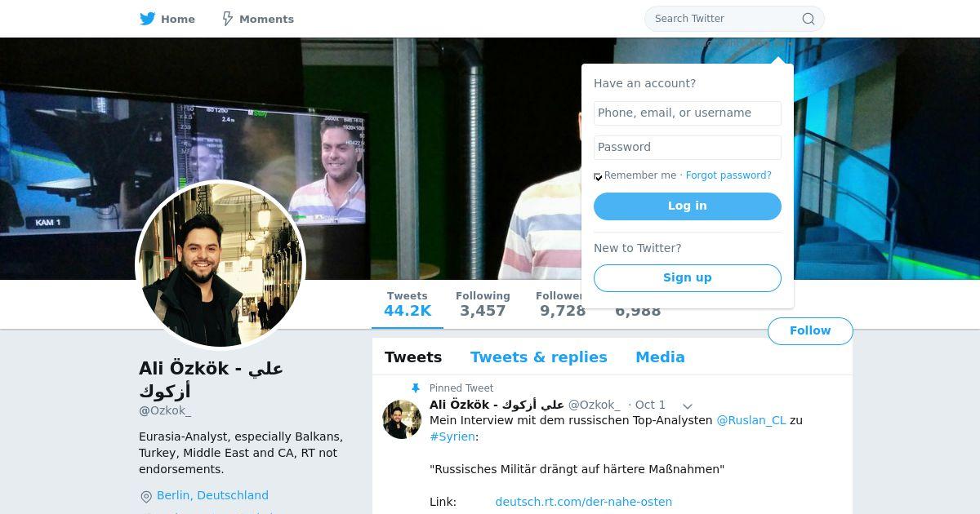Follow the Ali Özkök account
980x514 pixels.
[x=810, y=330]
